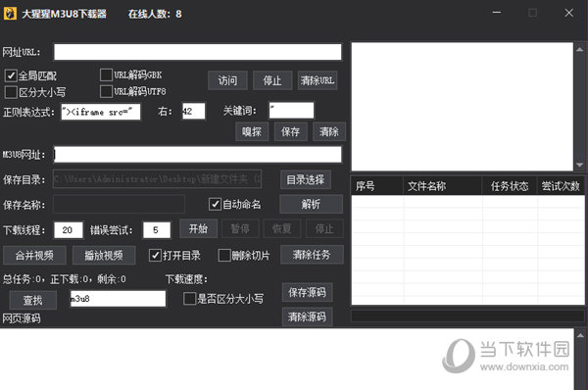Select the 任务状态 column header
The height and width of the screenshot is (390, 588).
(x=510, y=185)
